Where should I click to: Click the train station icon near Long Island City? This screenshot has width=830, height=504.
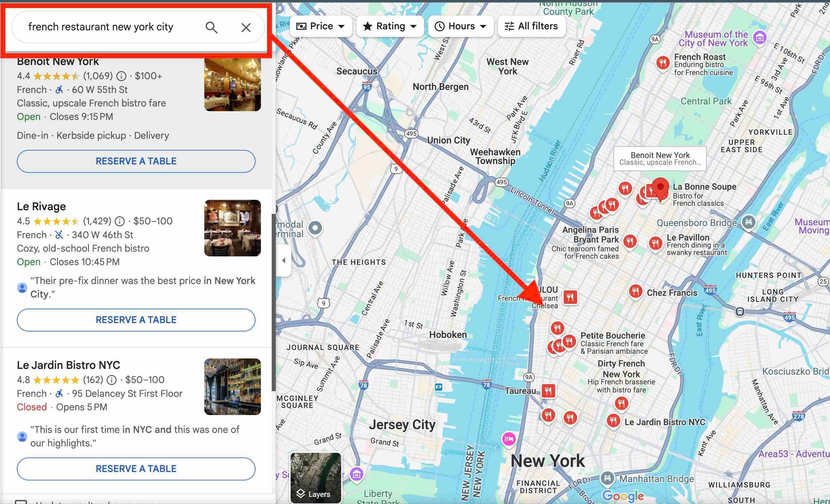tap(740, 312)
